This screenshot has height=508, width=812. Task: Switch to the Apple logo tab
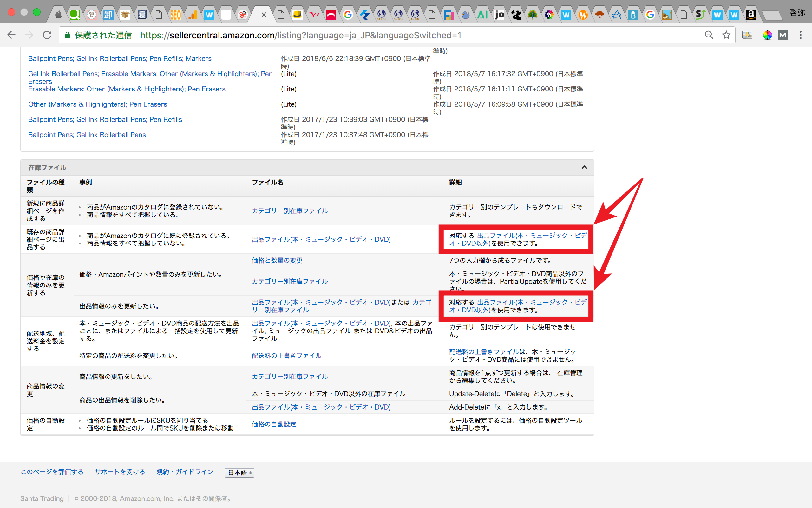58,15
